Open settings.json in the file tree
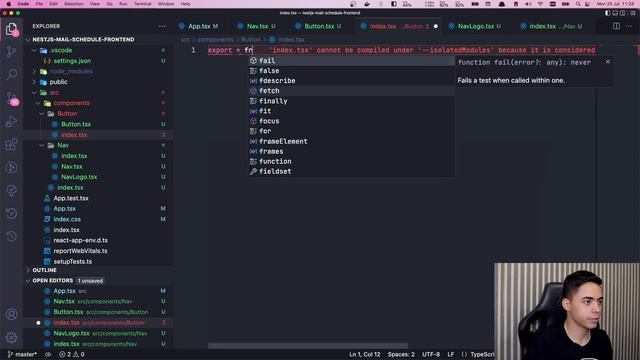640x360 pixels. [x=72, y=61]
